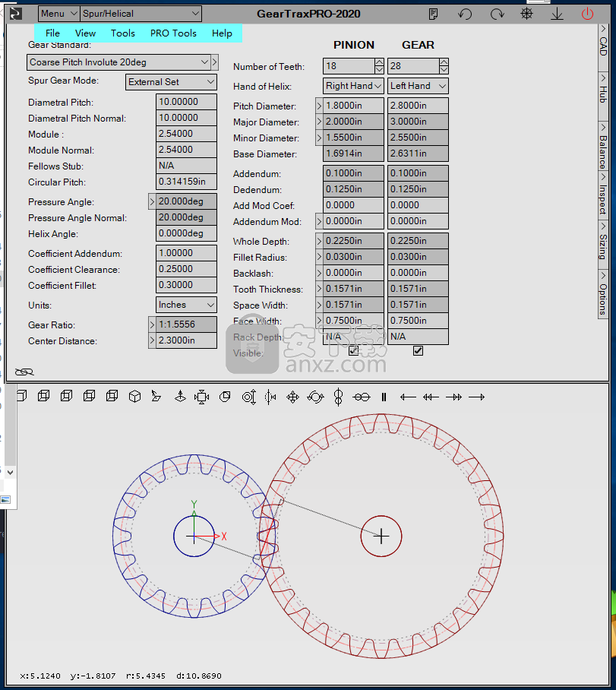616x690 pixels.
Task: Select the fifth cube view icon
Action: [x=112, y=396]
